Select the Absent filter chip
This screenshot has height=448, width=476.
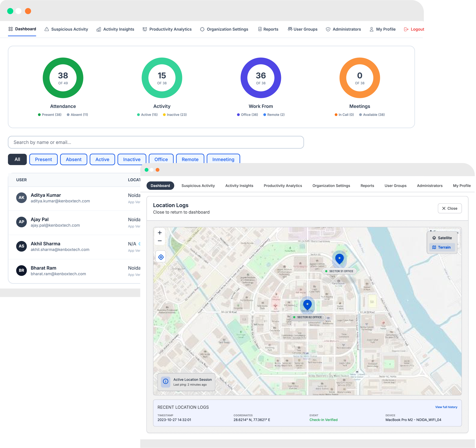[x=74, y=159]
